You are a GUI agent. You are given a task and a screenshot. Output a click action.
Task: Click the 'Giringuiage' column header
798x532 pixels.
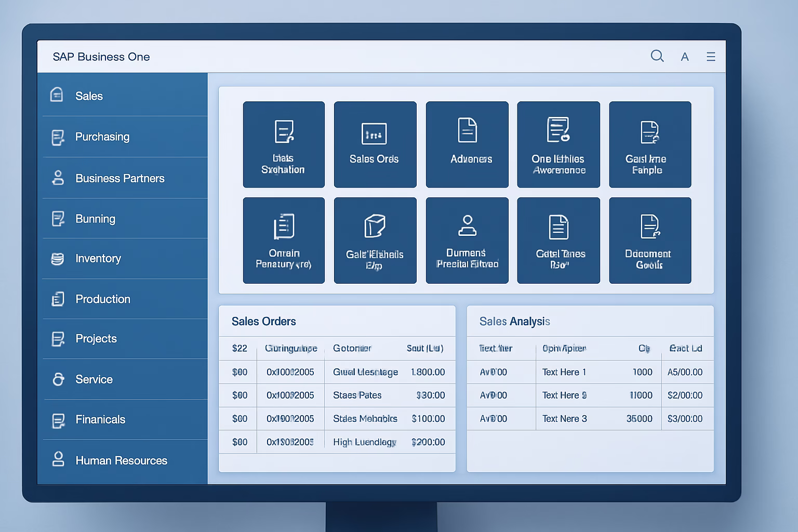pyautogui.click(x=291, y=348)
